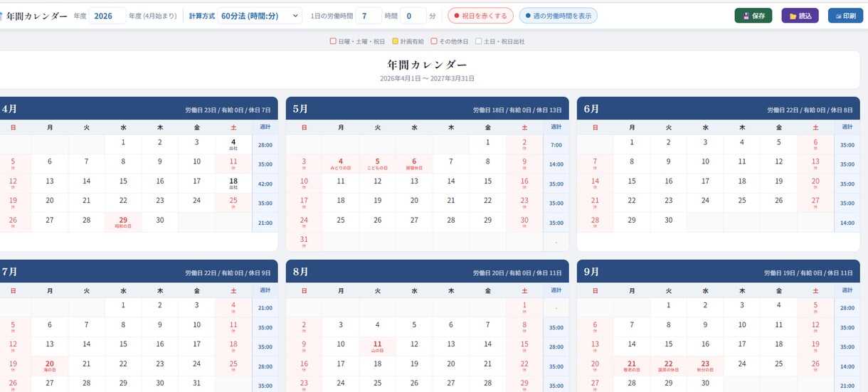Screen dimensions: 868x392
Task: Click the 7月 month header
Action: (x=9, y=272)
